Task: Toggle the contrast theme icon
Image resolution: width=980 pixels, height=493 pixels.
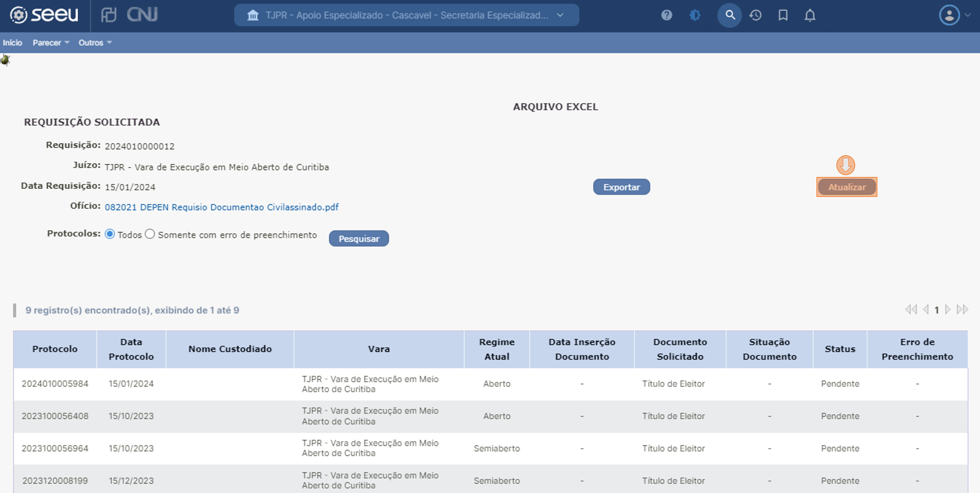Action: 695,15
